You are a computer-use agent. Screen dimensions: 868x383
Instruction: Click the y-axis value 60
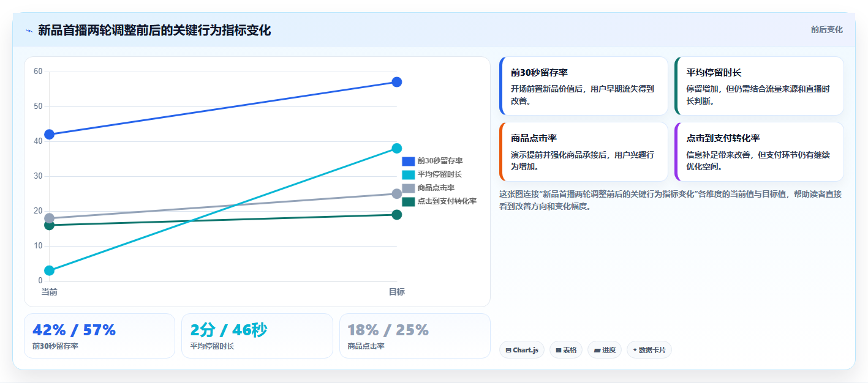click(x=38, y=72)
